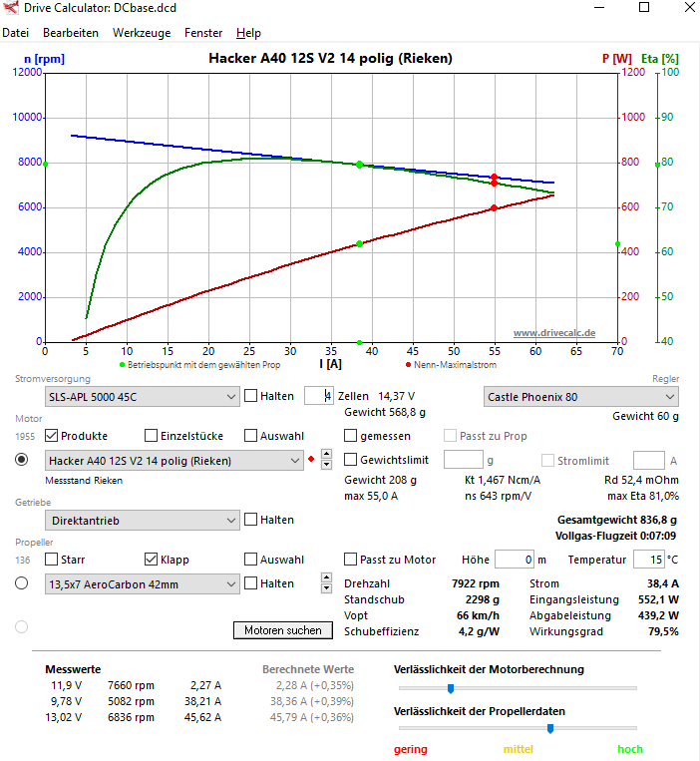Open the Direktantrieb gearbox dropdown
Image resolution: width=700 pixels, height=761 pixels.
[141, 520]
